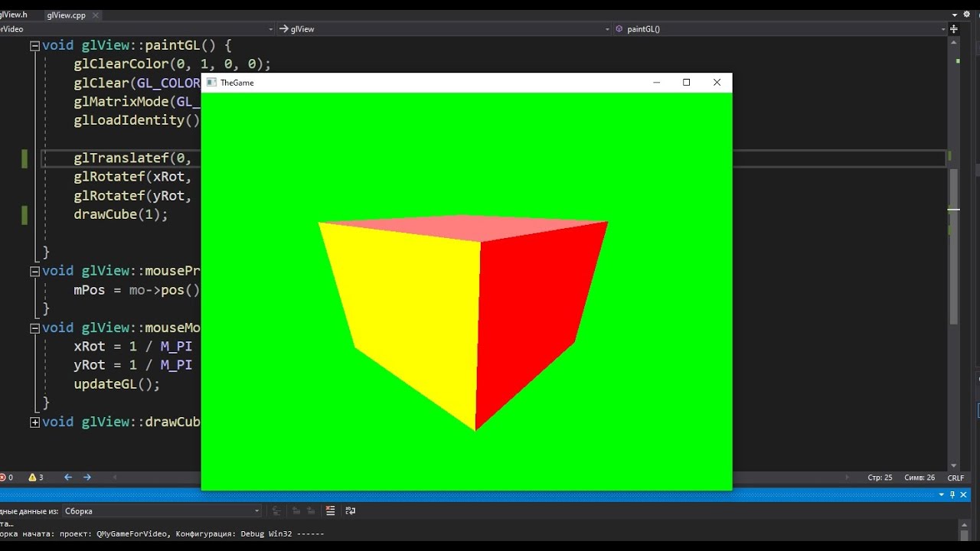Click the editor split-view icon

954,29
